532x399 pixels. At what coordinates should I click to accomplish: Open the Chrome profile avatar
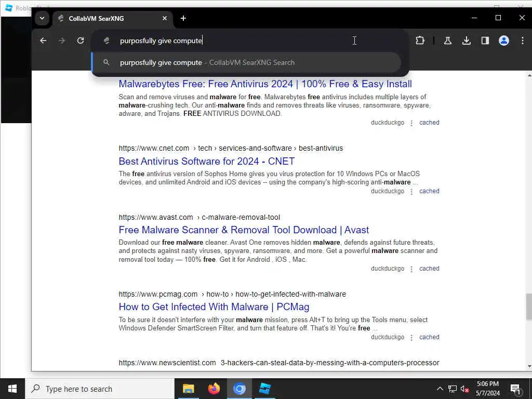(504, 41)
